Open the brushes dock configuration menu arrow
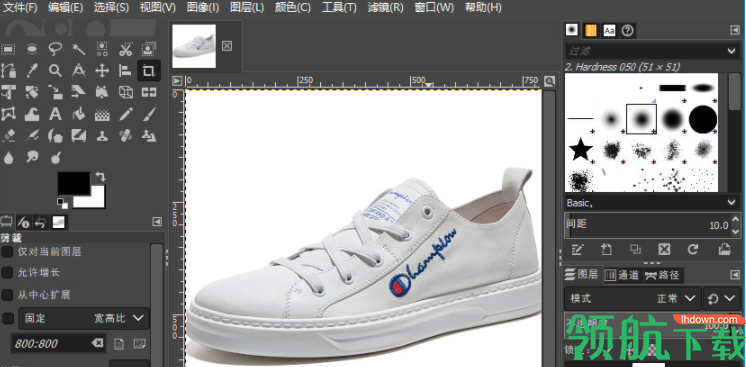 pos(735,30)
